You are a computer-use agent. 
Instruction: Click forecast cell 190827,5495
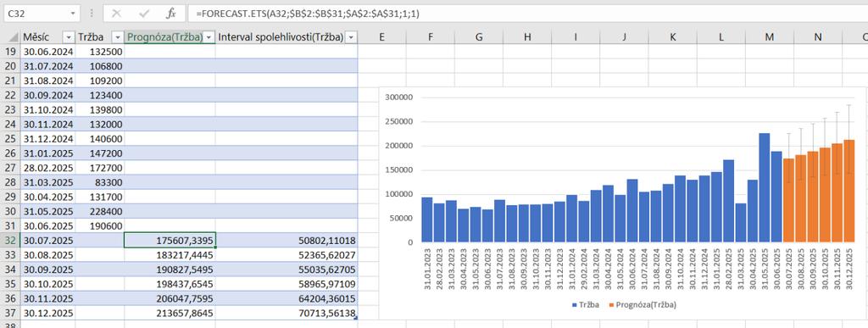pos(170,270)
